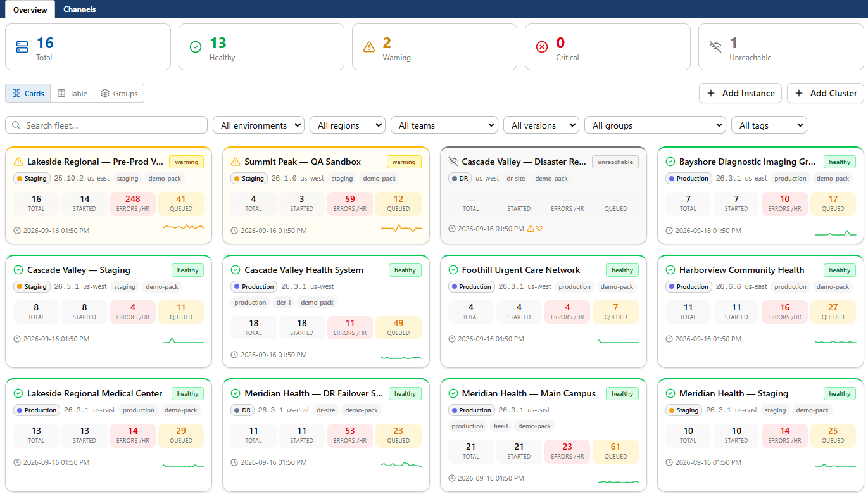The height and width of the screenshot is (494, 868).
Task: Click the Critical red X summary icon
Action: (x=542, y=47)
